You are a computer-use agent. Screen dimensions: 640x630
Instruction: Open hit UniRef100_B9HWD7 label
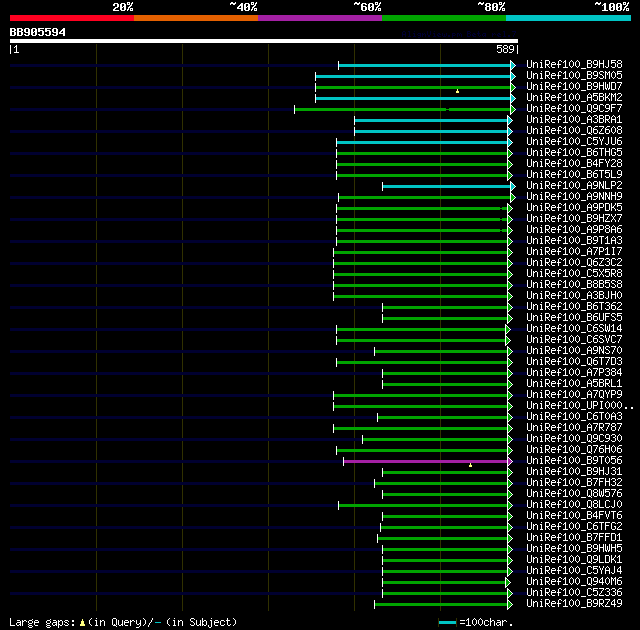574,87
